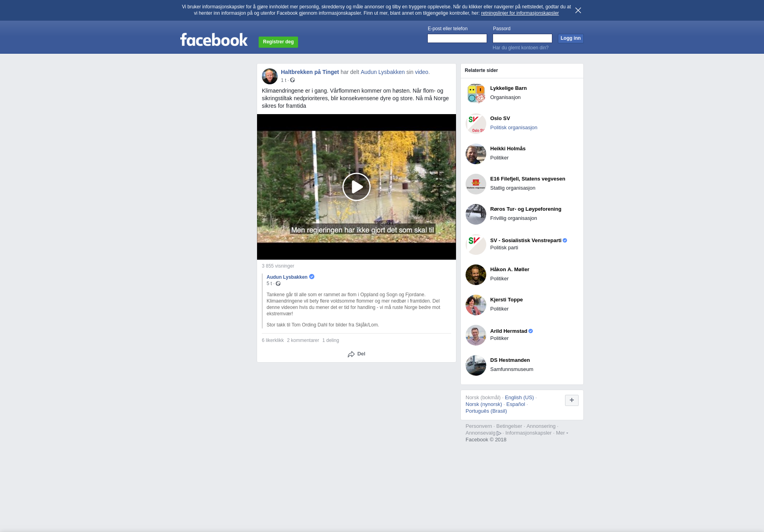Open Kjersti Toppe profile photo
The width and height of the screenshot is (764, 532).
476,305
